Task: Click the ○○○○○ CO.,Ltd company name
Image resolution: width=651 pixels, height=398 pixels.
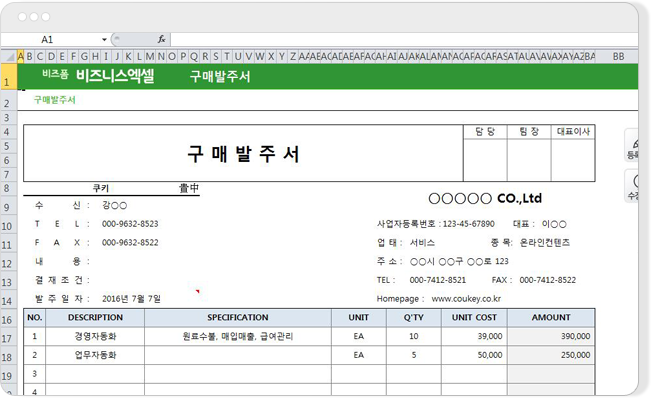Action: click(x=485, y=198)
